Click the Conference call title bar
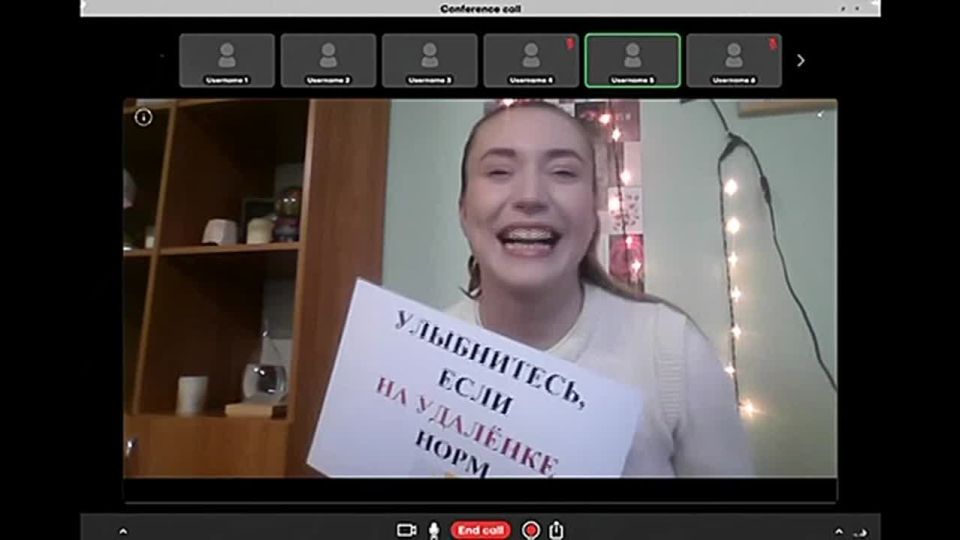960x540 pixels. [x=480, y=9]
